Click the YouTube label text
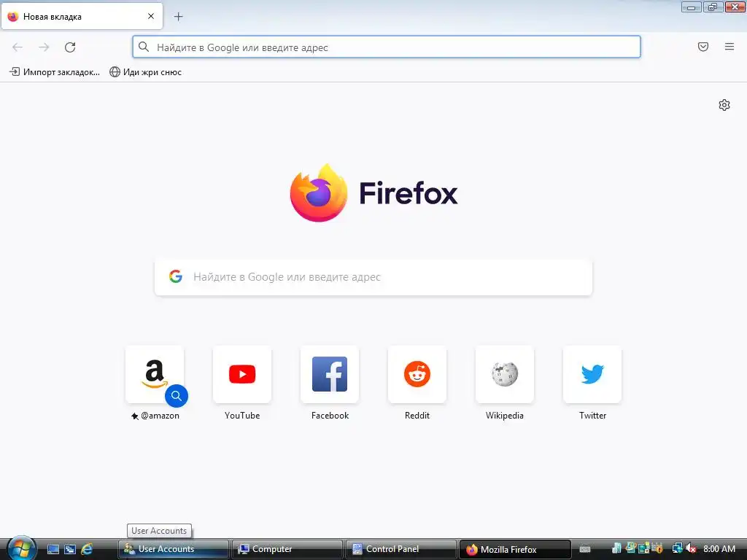This screenshot has height=560, width=747. [x=242, y=415]
